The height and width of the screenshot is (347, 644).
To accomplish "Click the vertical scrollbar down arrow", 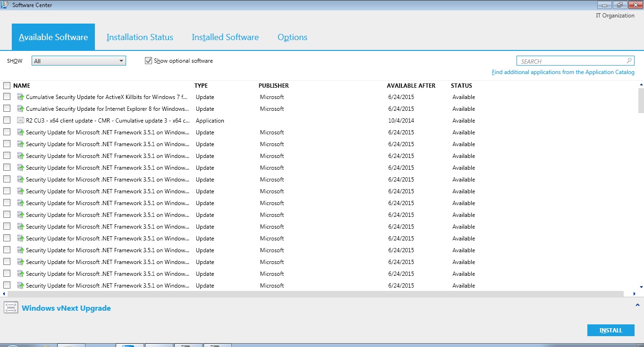I will (x=641, y=287).
